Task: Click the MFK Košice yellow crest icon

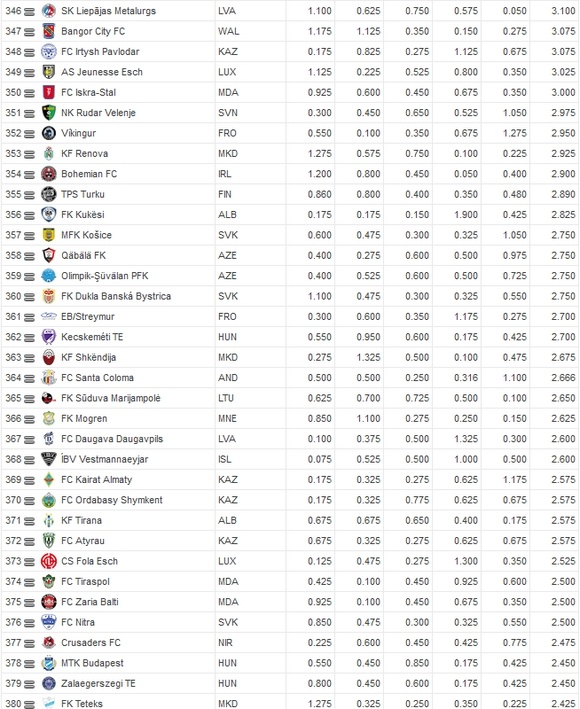Action: pyautogui.click(x=49, y=235)
